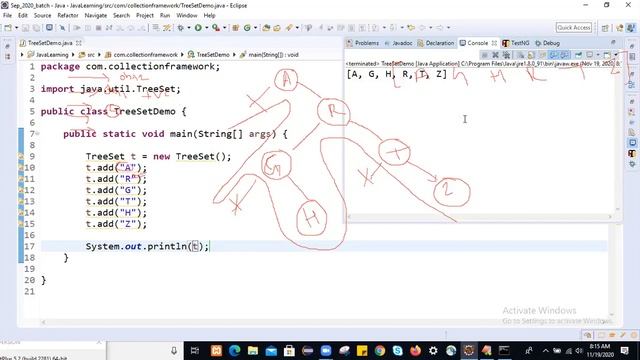
Task: Open the Source menu
Action: pyautogui.click(x=42, y=16)
